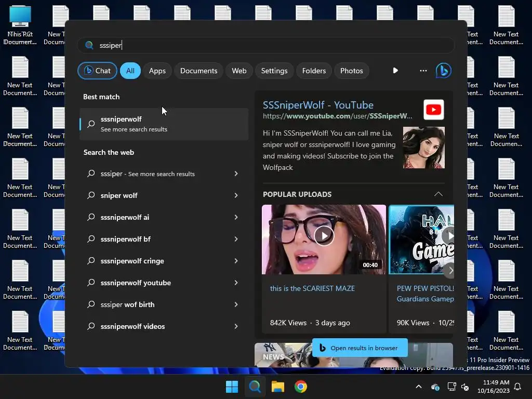Switch to the Documents filter
This screenshot has width=532, height=399.
(x=198, y=71)
